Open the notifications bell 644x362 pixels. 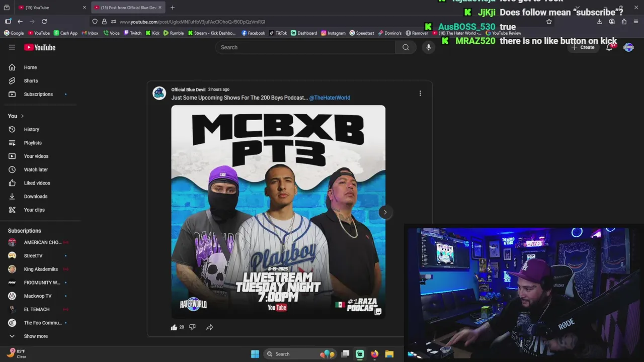[609, 47]
